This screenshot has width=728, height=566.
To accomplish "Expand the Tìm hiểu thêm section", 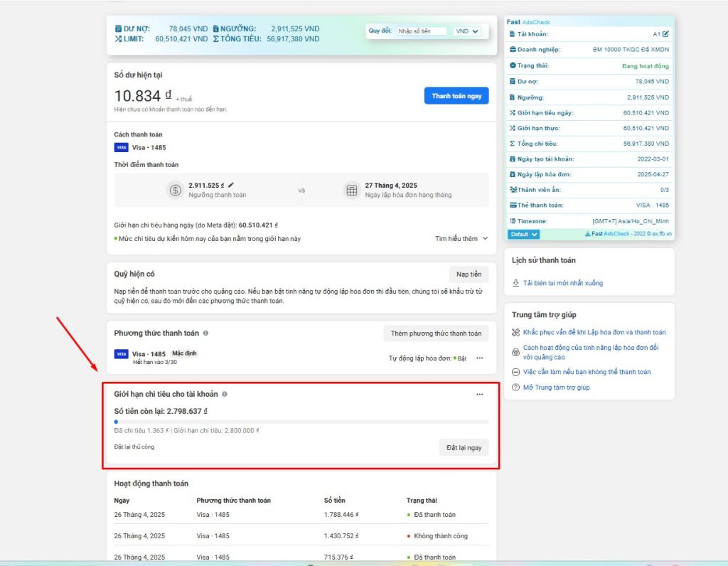I will coord(461,239).
